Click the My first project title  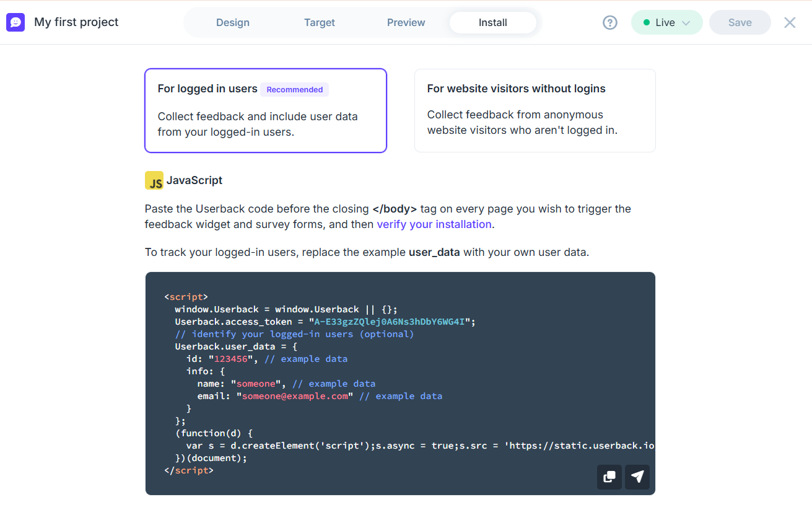(76, 22)
